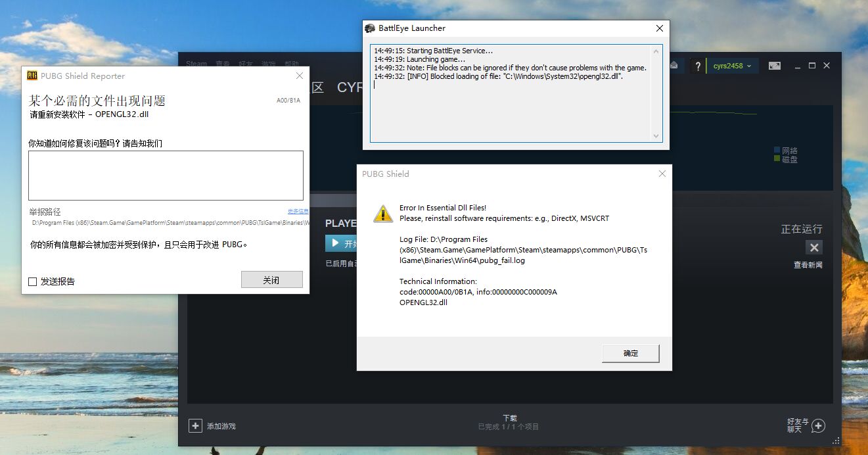Open the Steam menu in Steam window
This screenshot has width=868, height=455.
[196, 64]
